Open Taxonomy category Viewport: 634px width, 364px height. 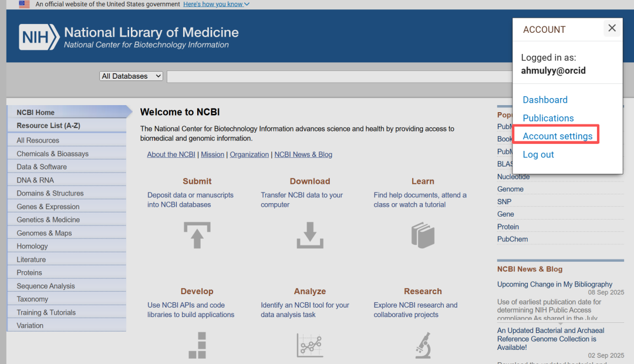tap(67, 299)
